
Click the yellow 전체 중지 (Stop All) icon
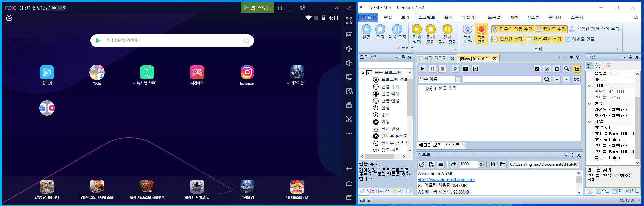click(430, 29)
